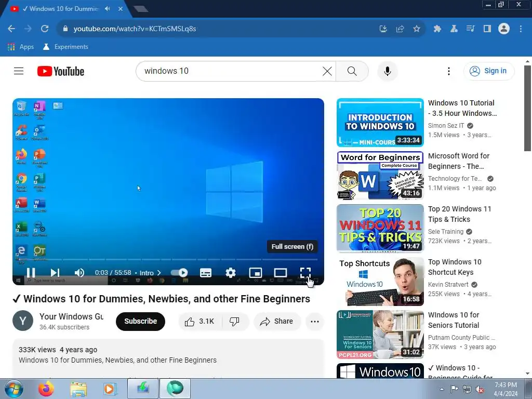
Task: Click Simon Sez IT channel name
Action: coord(446,126)
